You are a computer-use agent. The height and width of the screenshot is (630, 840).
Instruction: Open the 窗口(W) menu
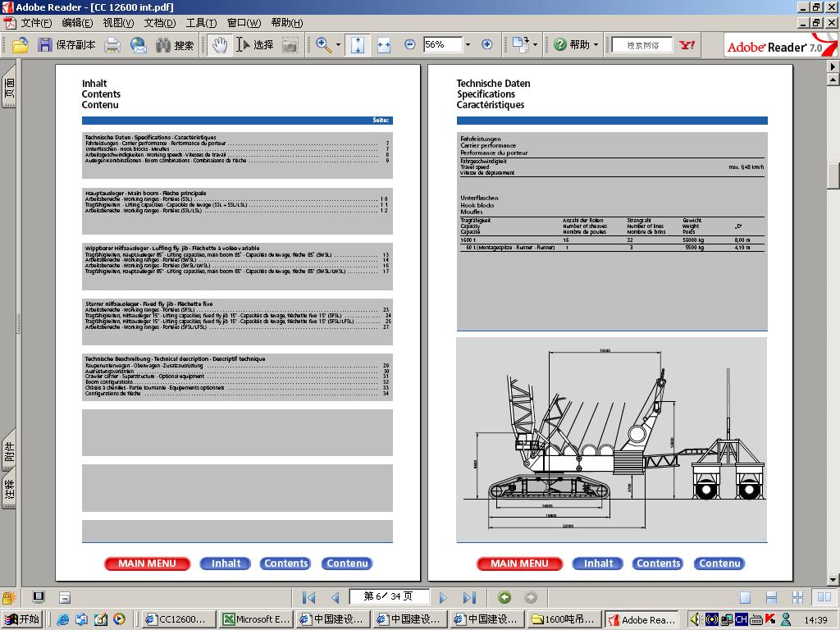click(244, 23)
